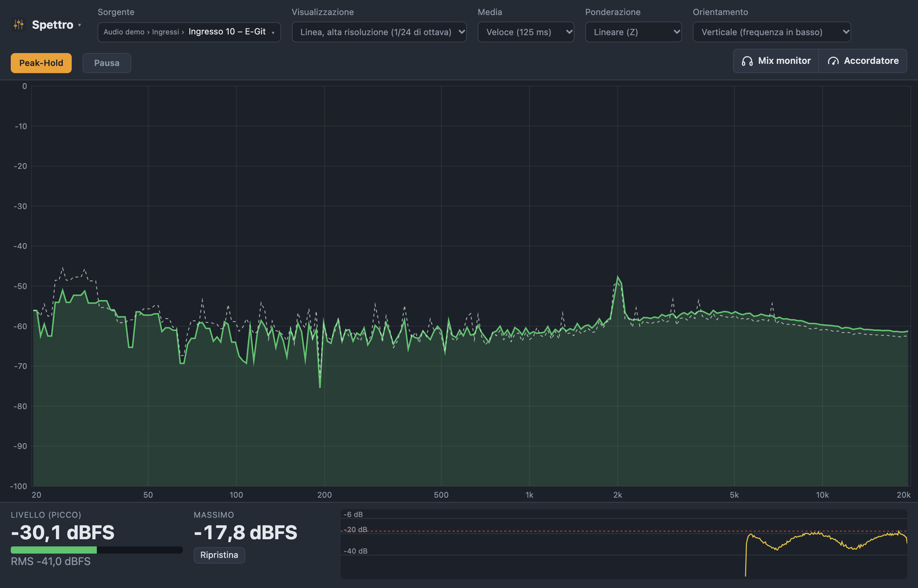This screenshot has height=588, width=918.
Task: Click the LIVELLO (PICCO) heading
Action: tap(46, 515)
